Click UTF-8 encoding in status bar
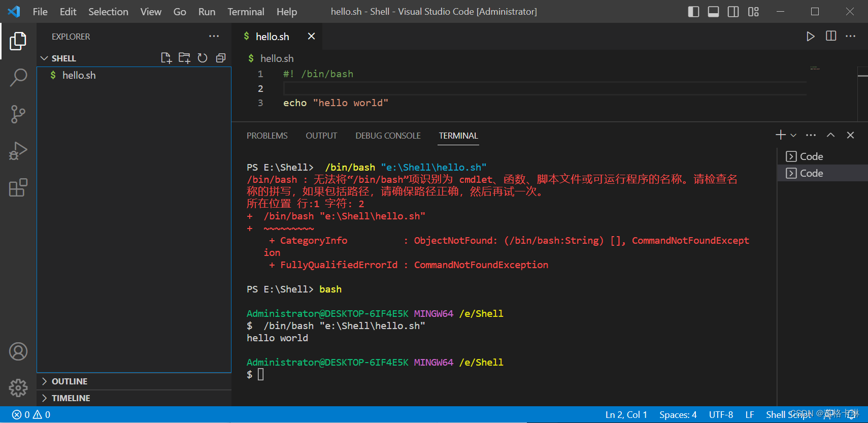 pyautogui.click(x=721, y=414)
